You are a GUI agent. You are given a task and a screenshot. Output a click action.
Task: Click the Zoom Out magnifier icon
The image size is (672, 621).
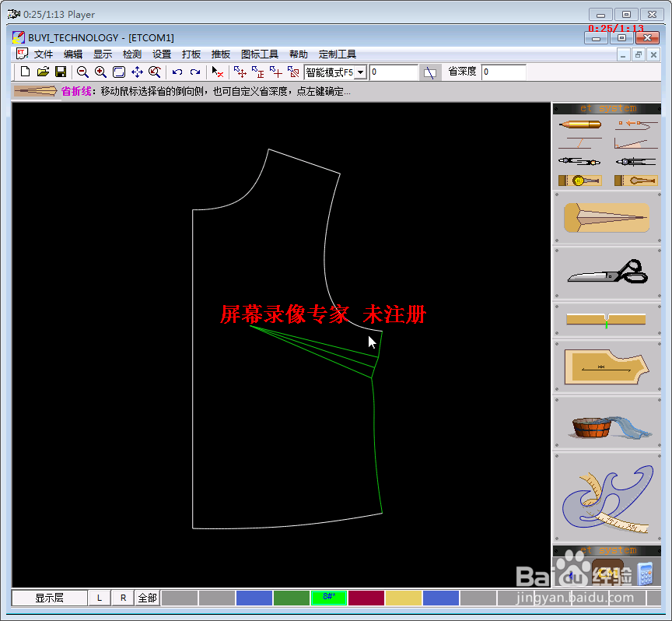[82, 72]
